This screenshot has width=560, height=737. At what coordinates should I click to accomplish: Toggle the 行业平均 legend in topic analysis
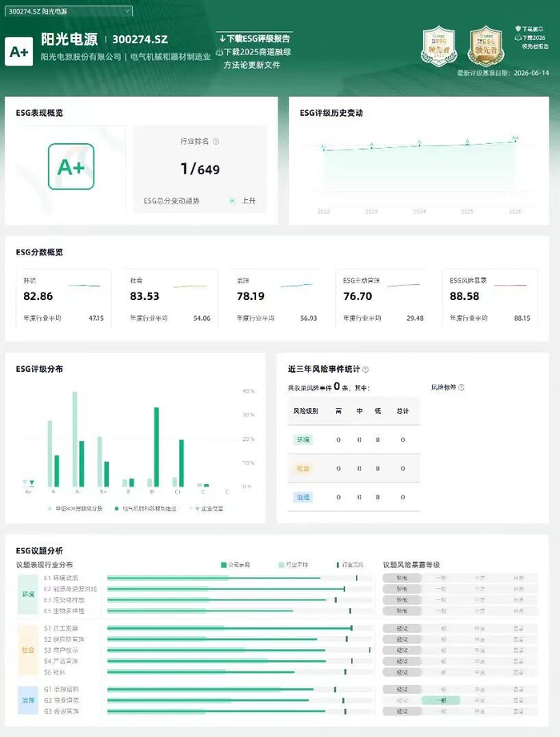pos(293,564)
